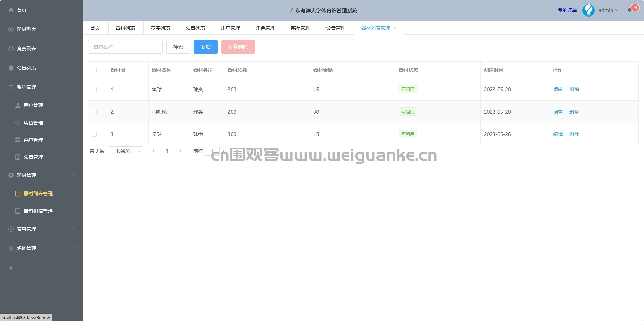Switch to the 角色管理 tab
This screenshot has height=321, width=644.
tap(266, 28)
